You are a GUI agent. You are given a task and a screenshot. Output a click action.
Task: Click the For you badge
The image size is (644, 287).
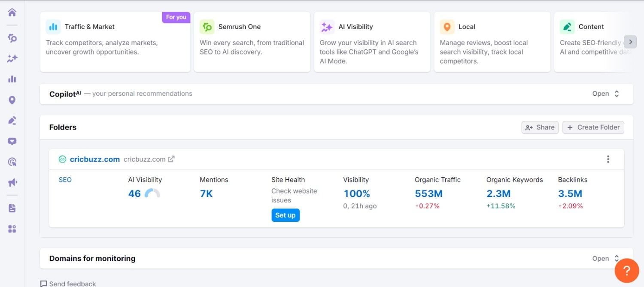[176, 17]
